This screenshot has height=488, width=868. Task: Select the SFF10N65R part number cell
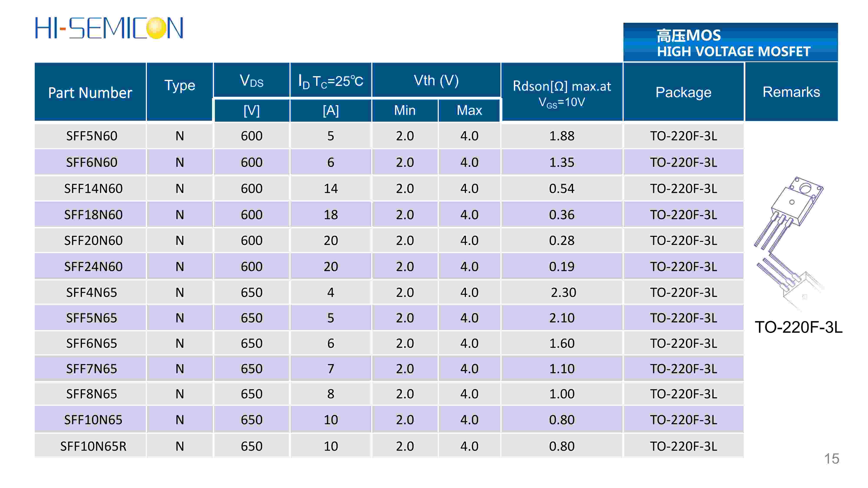[x=93, y=446]
